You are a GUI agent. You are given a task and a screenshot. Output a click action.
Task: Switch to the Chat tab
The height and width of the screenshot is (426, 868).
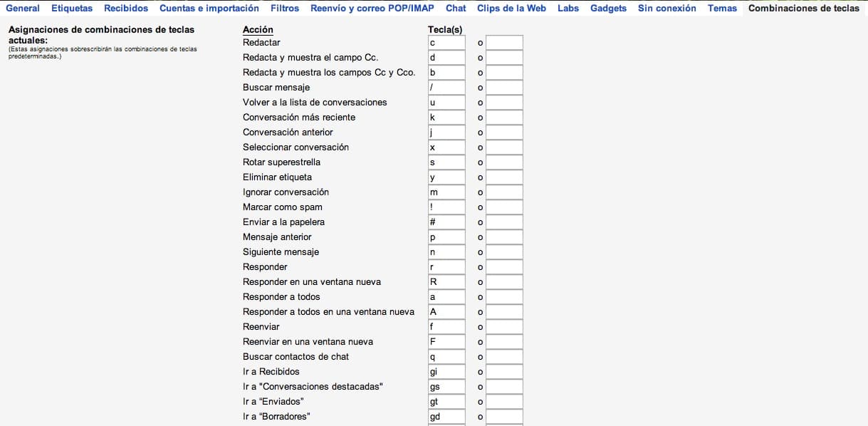pyautogui.click(x=456, y=9)
